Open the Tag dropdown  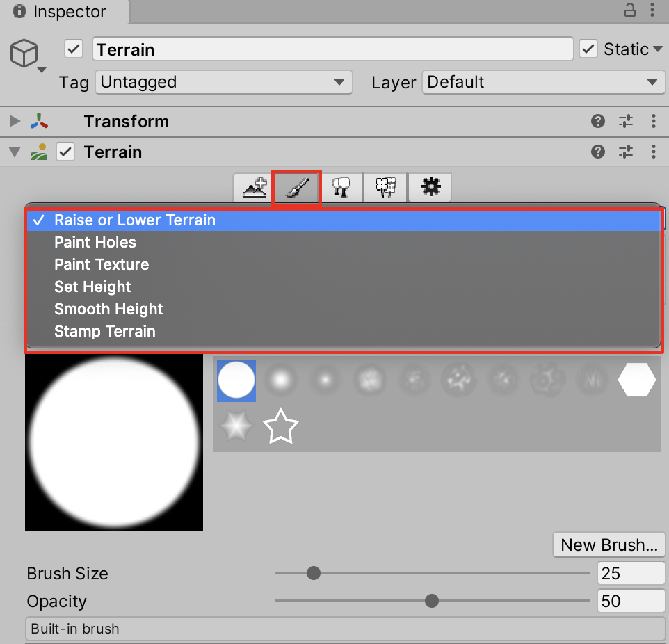click(x=223, y=82)
